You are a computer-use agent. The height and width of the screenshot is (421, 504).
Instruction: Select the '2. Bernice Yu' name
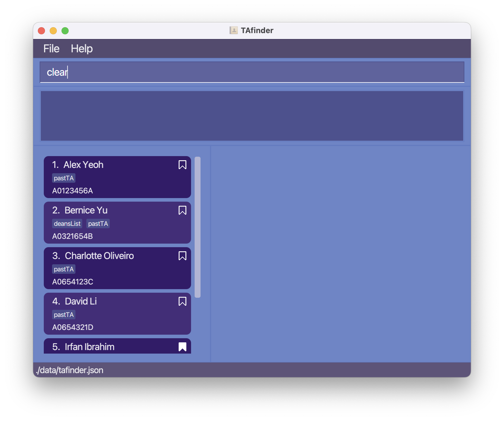point(80,210)
